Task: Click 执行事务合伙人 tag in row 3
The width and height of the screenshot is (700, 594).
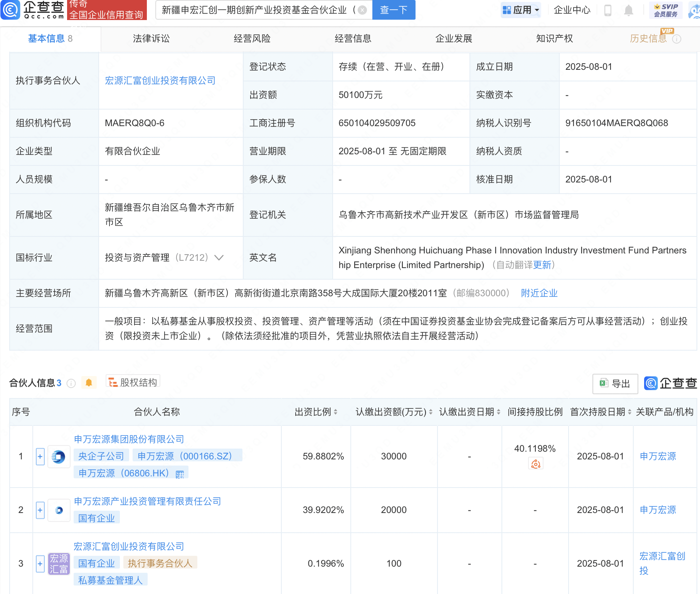Action: click(160, 564)
